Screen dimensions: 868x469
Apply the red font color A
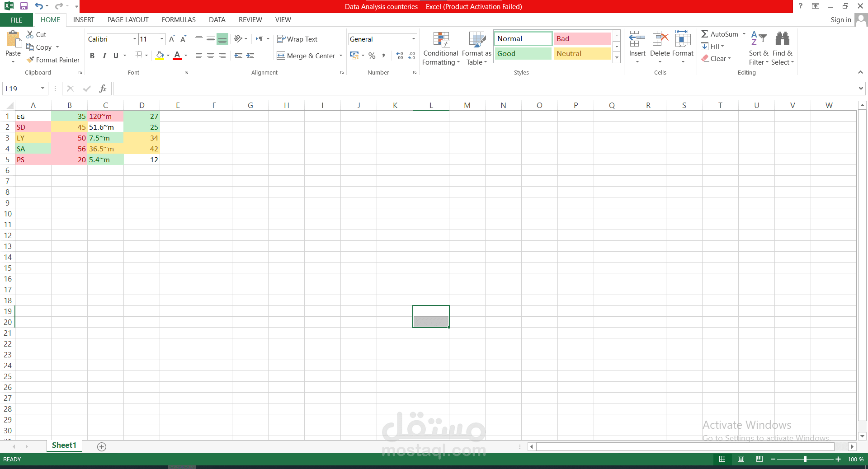[177, 56]
